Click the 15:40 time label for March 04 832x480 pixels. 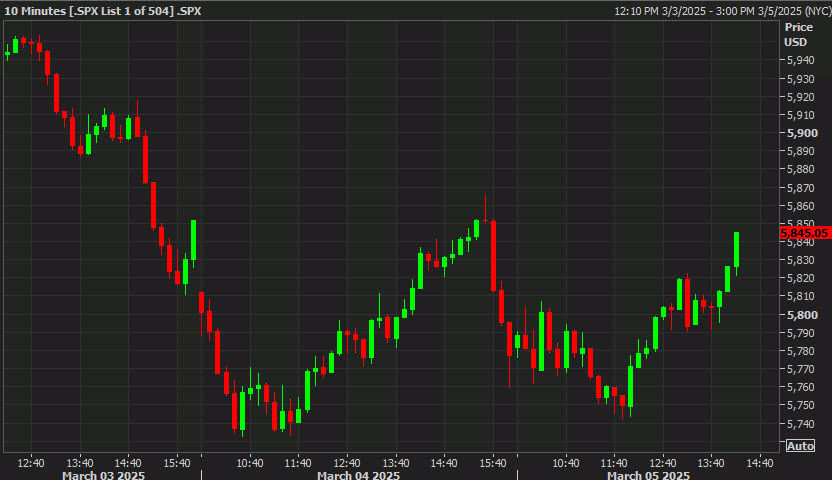[492, 463]
